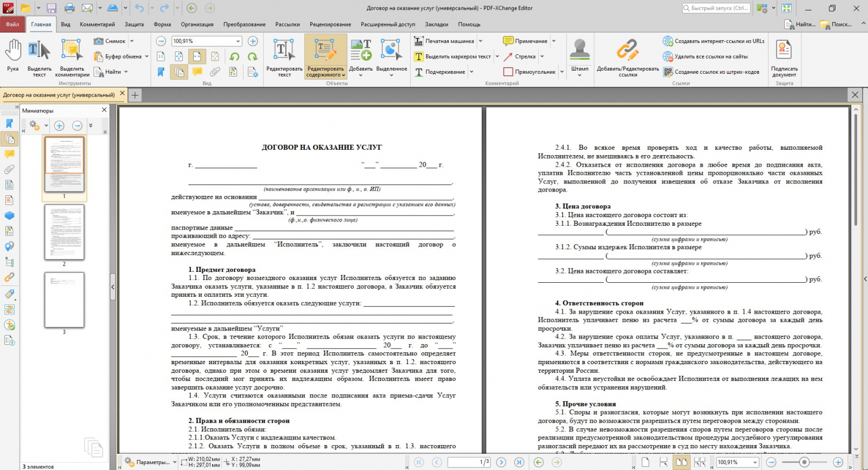The image size is (868, 470).
Task: Choose the Стрелка arrow annotation tool
Action: (520, 56)
